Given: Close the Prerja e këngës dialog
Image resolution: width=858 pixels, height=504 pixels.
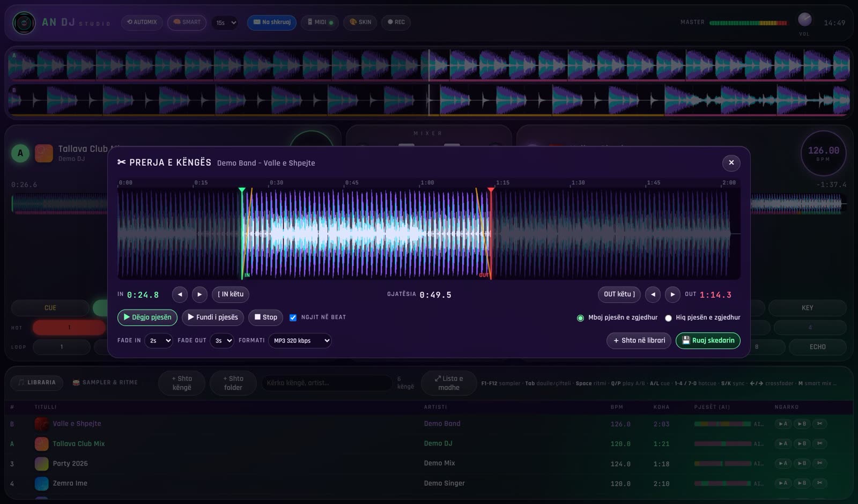Looking at the screenshot, I should click(731, 162).
